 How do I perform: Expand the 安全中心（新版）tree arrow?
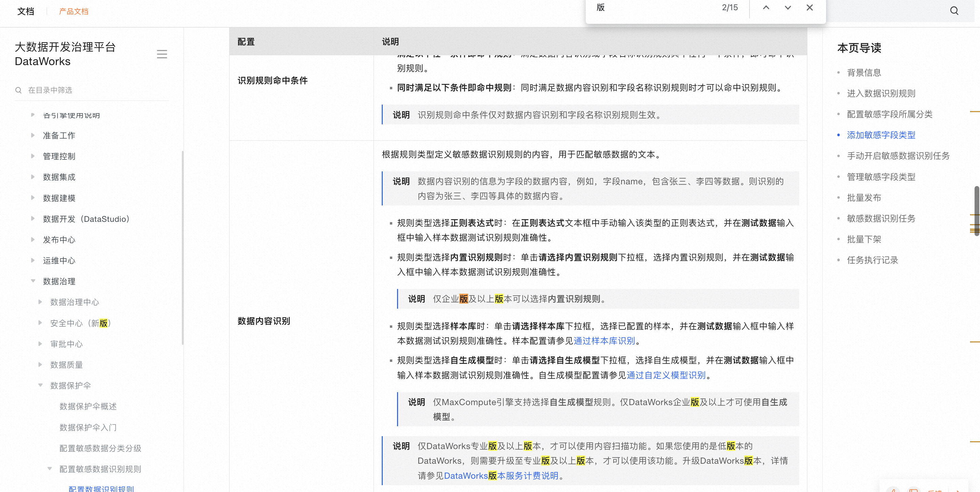pyautogui.click(x=40, y=323)
